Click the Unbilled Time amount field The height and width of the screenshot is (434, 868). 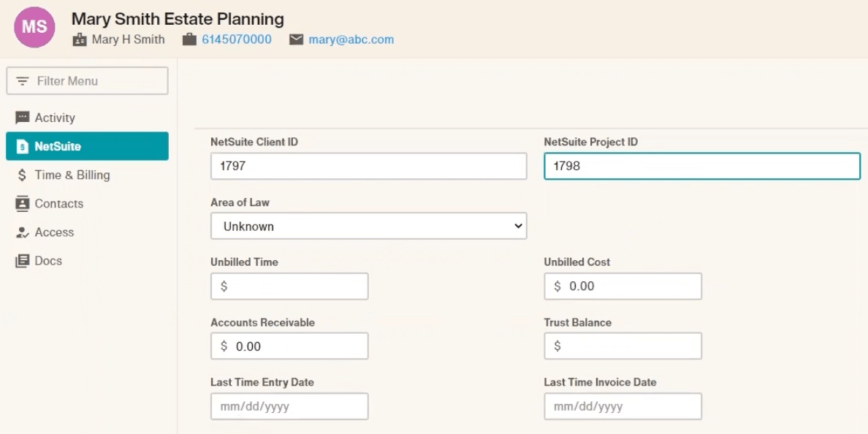[x=289, y=286]
